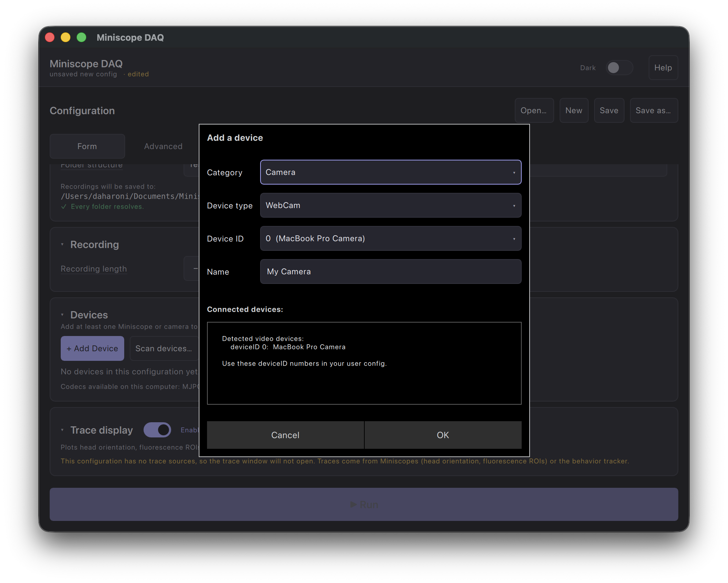
Task: Click the /Users/daharoni/Documents path text
Action: [130, 196]
